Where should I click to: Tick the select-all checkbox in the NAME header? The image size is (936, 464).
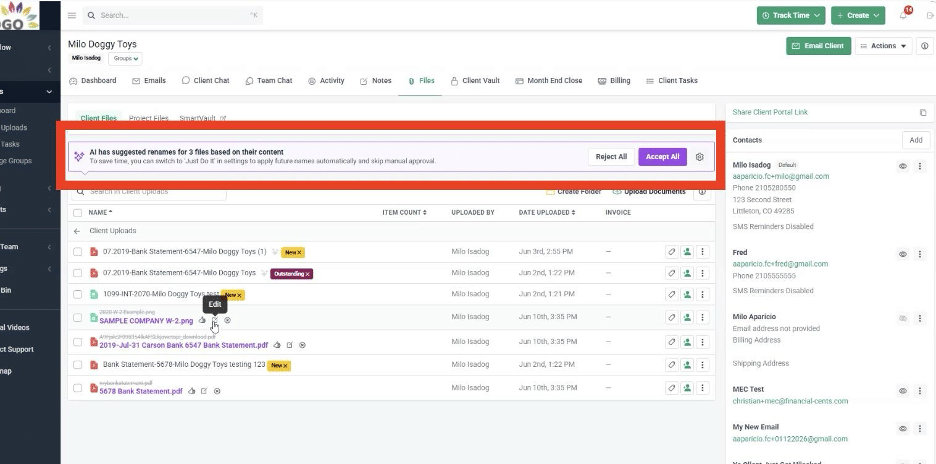[x=78, y=213]
